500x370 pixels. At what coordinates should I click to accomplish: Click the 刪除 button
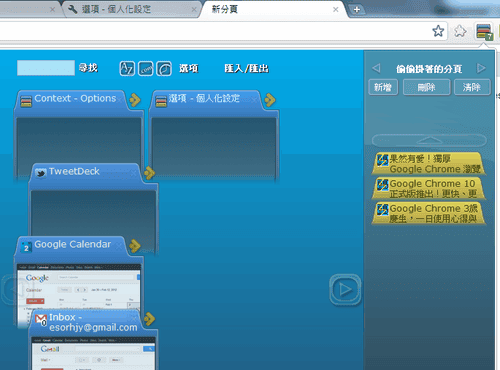click(426, 87)
